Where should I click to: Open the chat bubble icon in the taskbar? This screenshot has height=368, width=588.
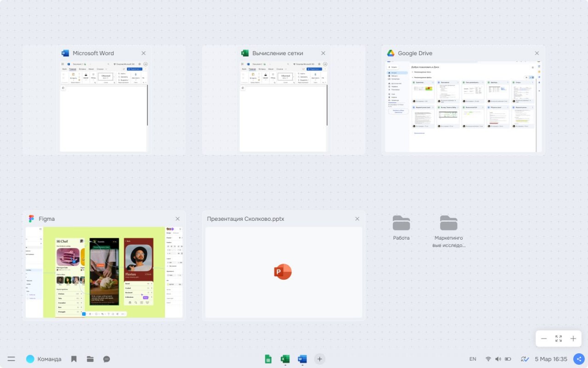(x=107, y=359)
